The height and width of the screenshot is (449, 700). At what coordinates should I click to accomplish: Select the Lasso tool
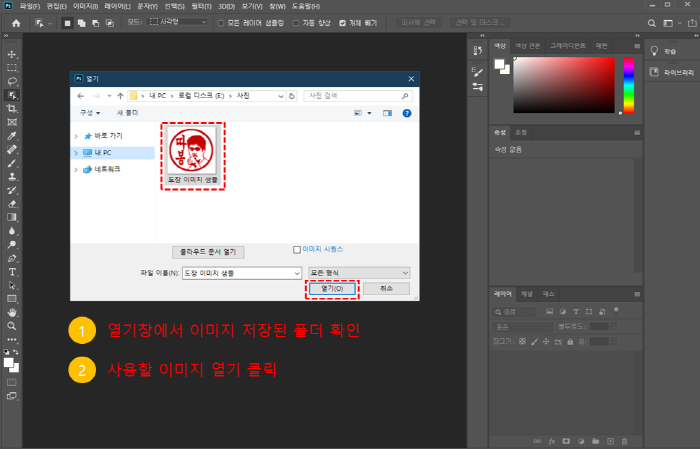tap(12, 81)
